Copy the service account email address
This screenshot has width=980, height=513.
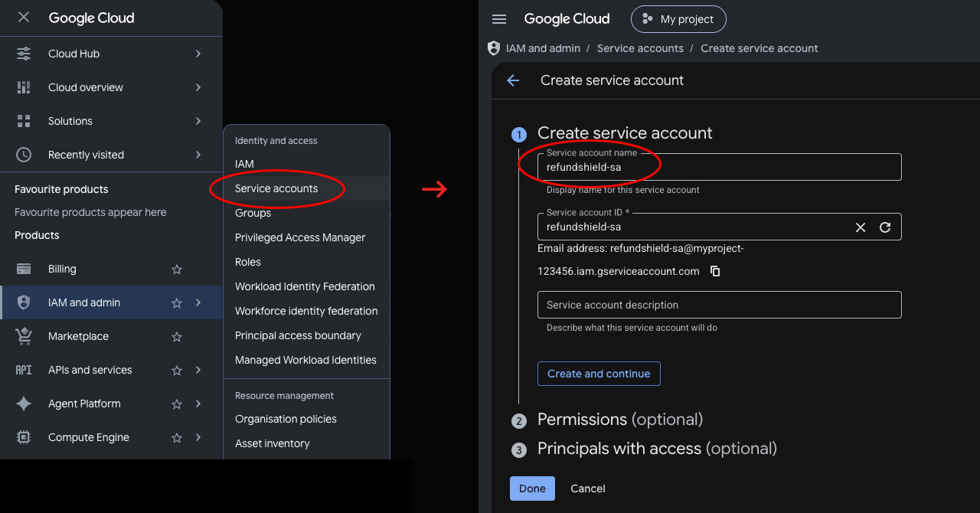715,271
